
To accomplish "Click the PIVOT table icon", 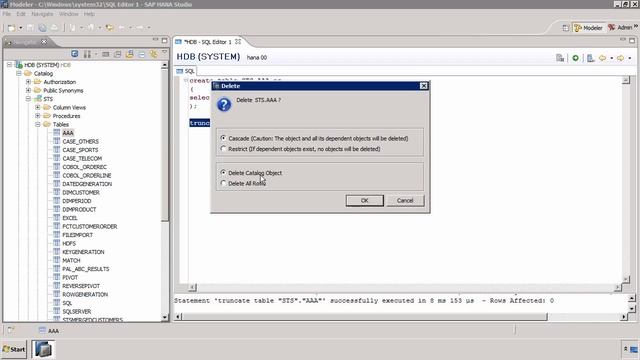I will pyautogui.click(x=57, y=277).
